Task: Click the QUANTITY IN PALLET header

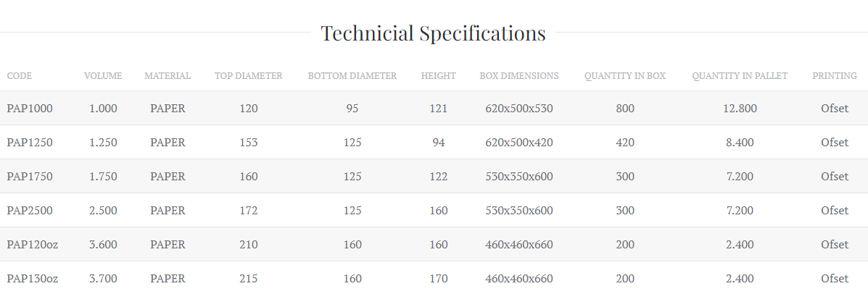Action: point(740,76)
